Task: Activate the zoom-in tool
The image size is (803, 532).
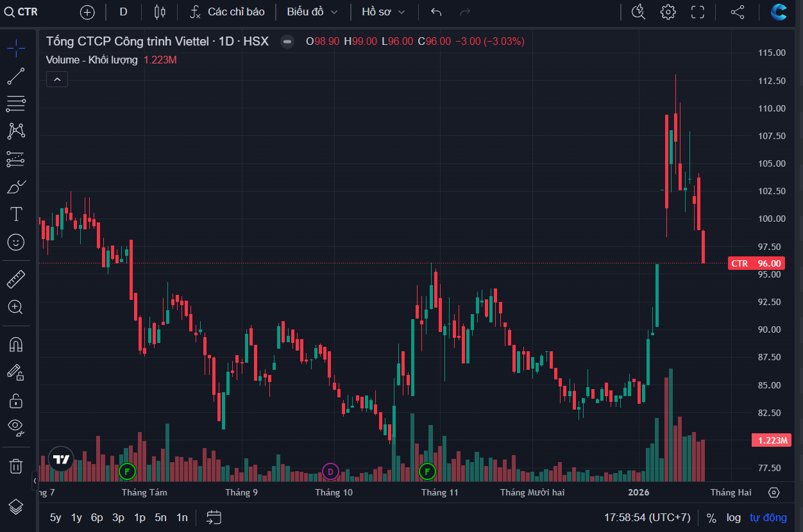Action: tap(16, 307)
